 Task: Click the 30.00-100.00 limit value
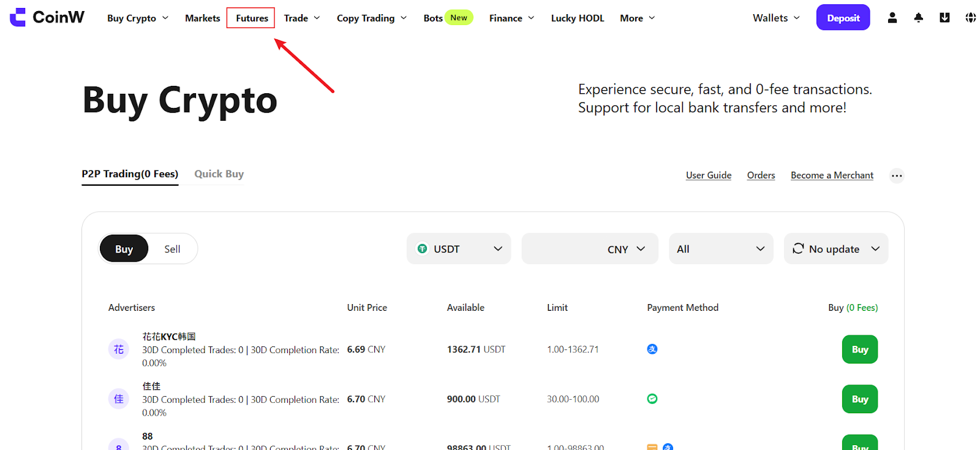click(x=573, y=399)
